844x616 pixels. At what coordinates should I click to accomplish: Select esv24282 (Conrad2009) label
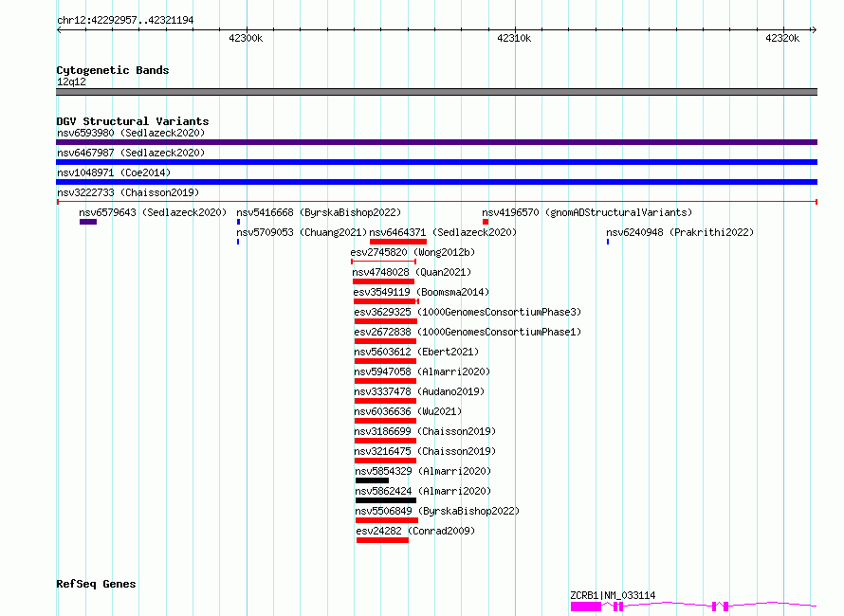(x=415, y=531)
